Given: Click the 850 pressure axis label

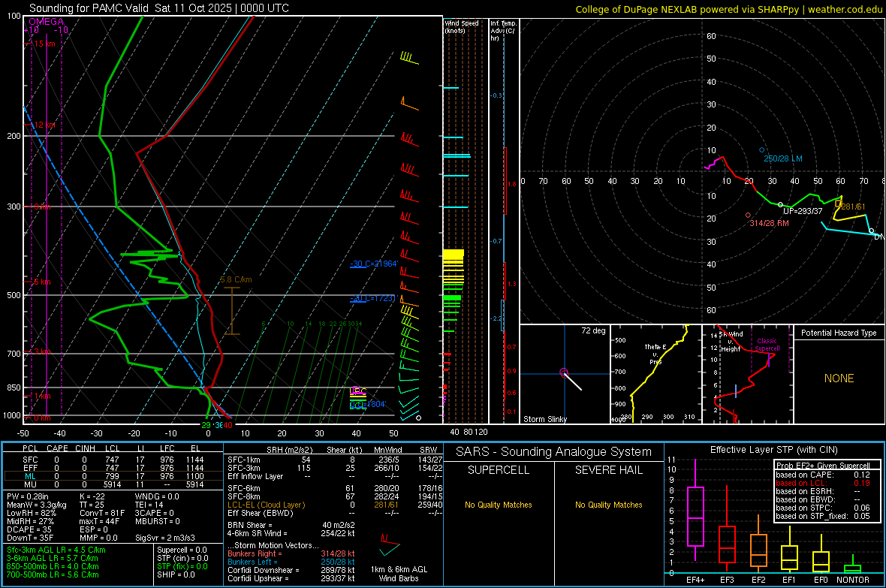Looking at the screenshot, I should 14,387.
